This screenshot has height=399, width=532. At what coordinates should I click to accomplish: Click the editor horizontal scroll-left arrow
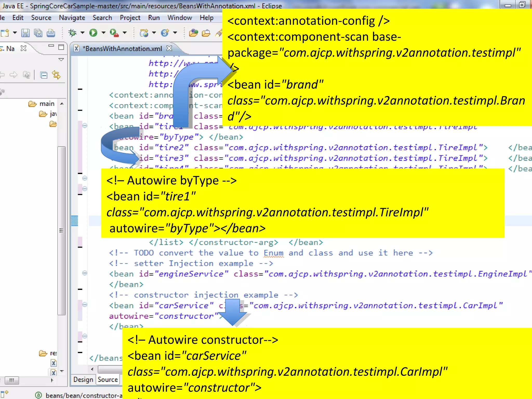tap(92, 369)
